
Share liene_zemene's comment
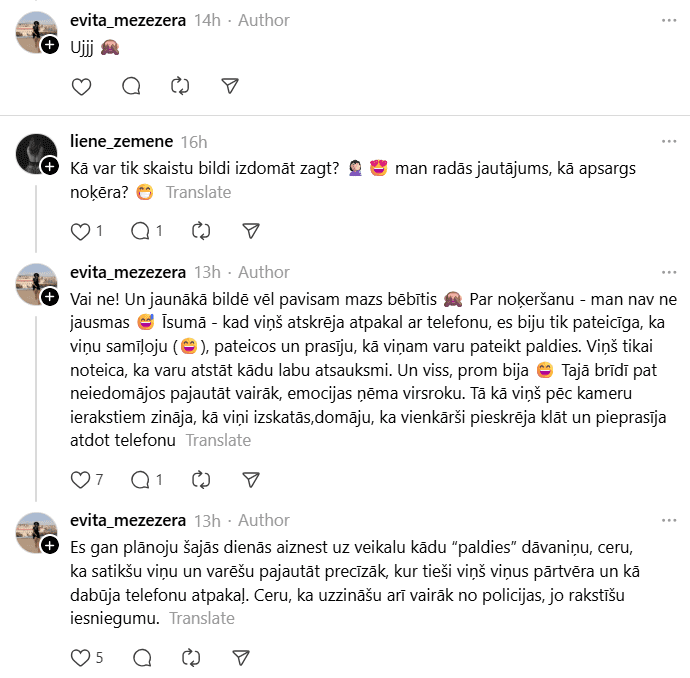251,231
